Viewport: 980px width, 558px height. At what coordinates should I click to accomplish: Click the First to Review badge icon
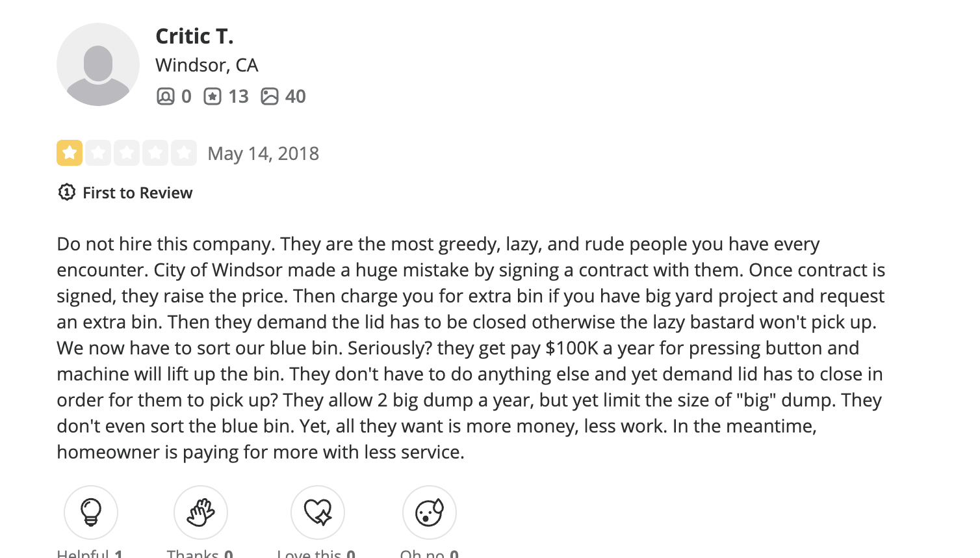point(66,193)
